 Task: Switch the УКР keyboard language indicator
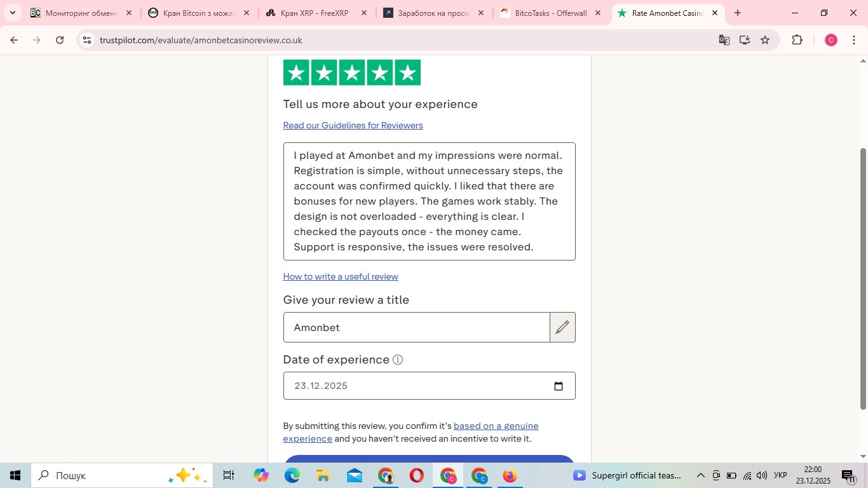[x=781, y=475]
